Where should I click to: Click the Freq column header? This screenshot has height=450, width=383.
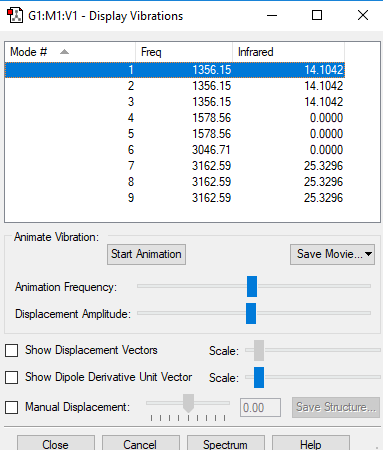[x=184, y=52]
